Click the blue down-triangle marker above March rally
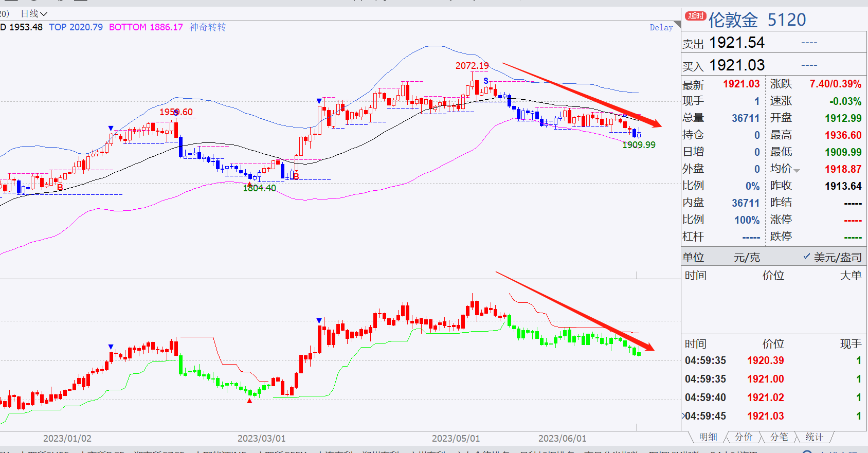This screenshot has height=453, width=868. (x=319, y=101)
